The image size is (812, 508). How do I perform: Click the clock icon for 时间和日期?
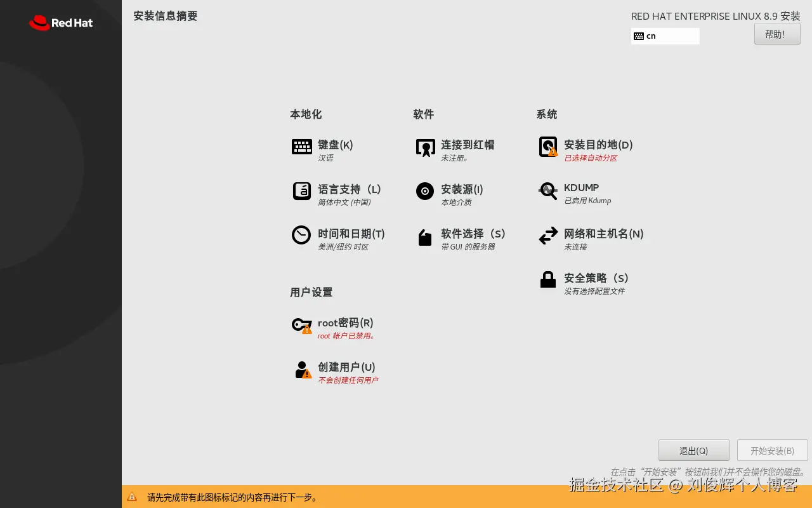click(301, 235)
